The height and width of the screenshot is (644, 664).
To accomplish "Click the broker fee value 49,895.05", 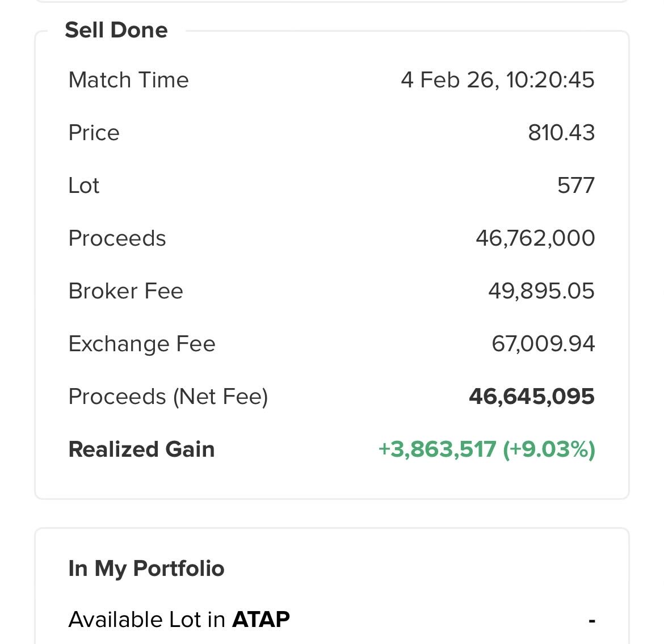I will click(x=541, y=291).
